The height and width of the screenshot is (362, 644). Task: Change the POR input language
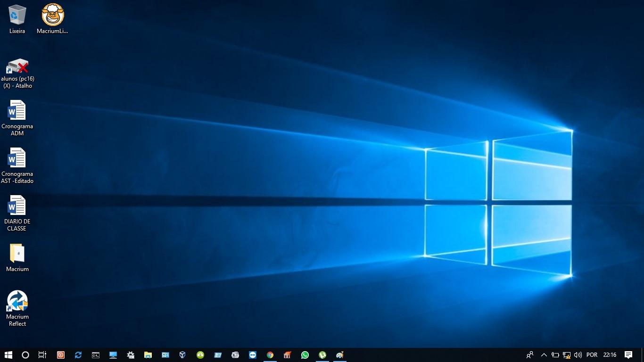(592, 355)
